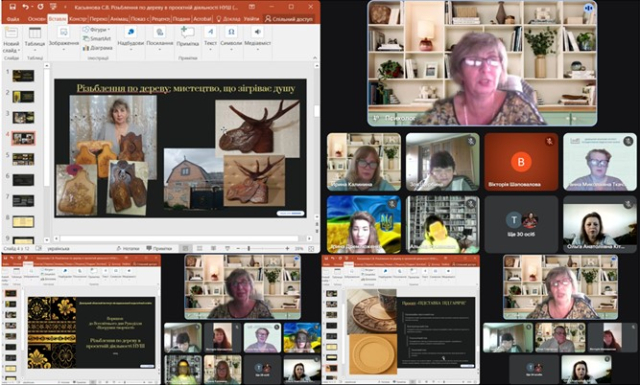Expand the Фігури shapes dropdown
The image size is (640, 385).
coord(96,30)
